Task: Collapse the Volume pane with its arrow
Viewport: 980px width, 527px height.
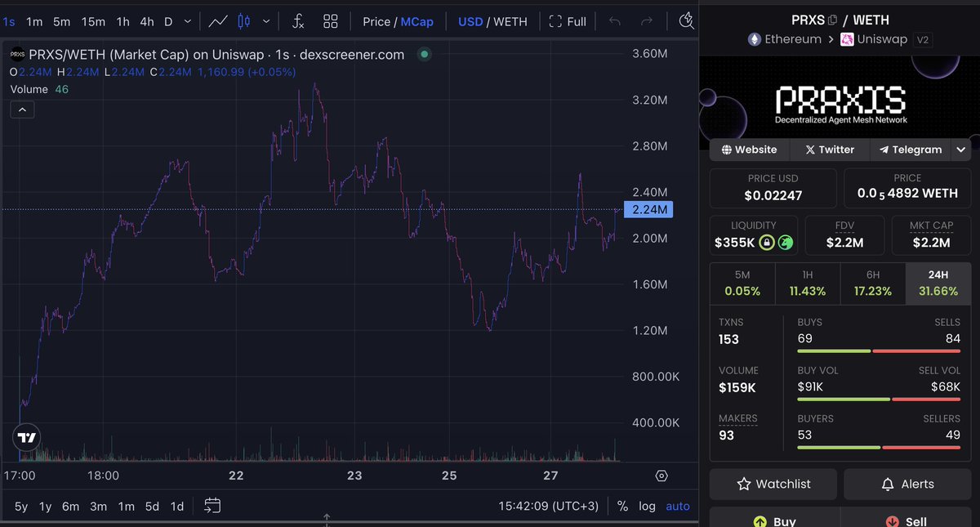Action: pyautogui.click(x=22, y=109)
